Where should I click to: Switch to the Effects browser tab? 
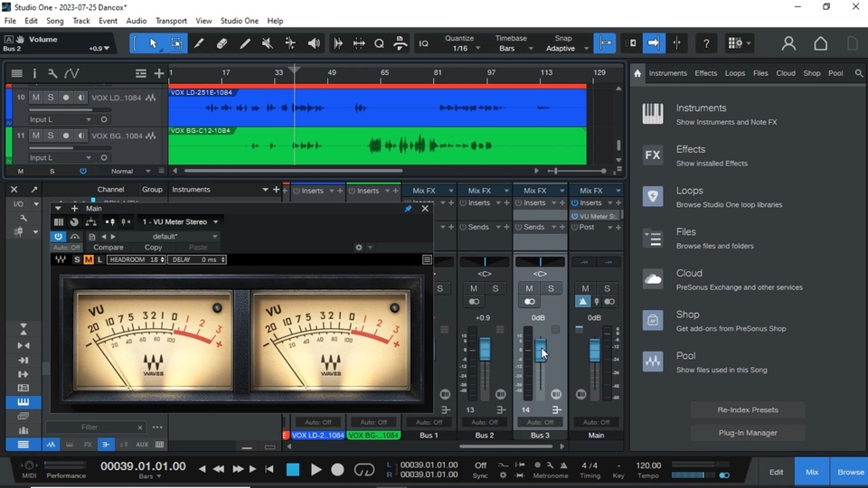tap(706, 73)
